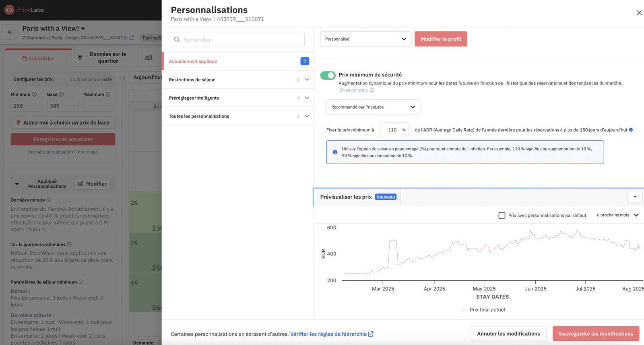Open the Personnalisé profile dropdown
Screen dimensions: 644x345
tap(366, 39)
